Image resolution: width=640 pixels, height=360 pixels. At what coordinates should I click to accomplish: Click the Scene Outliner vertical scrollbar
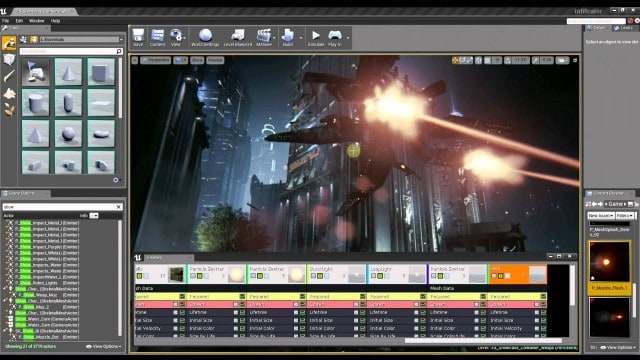click(x=120, y=278)
